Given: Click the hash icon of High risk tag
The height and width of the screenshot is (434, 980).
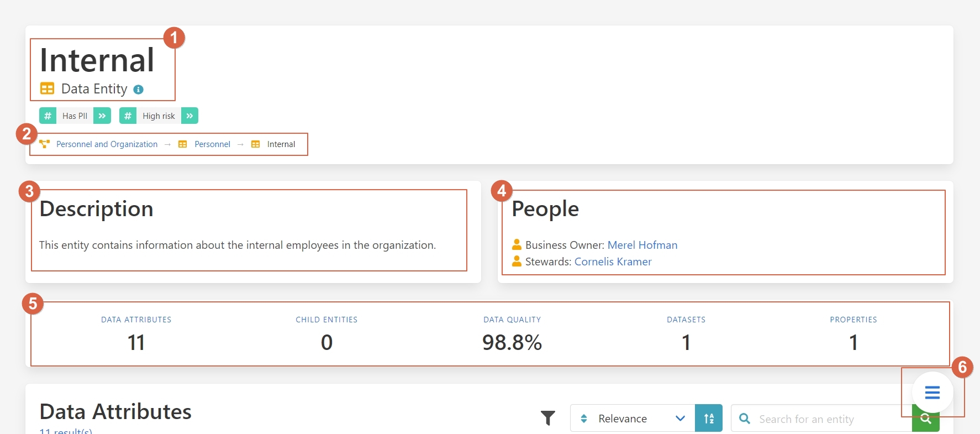Looking at the screenshot, I should 128,116.
